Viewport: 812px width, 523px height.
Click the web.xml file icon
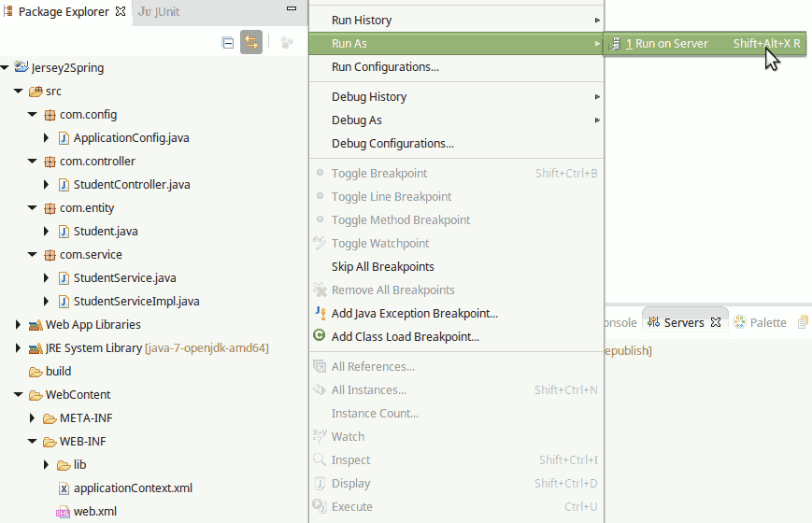click(64, 512)
